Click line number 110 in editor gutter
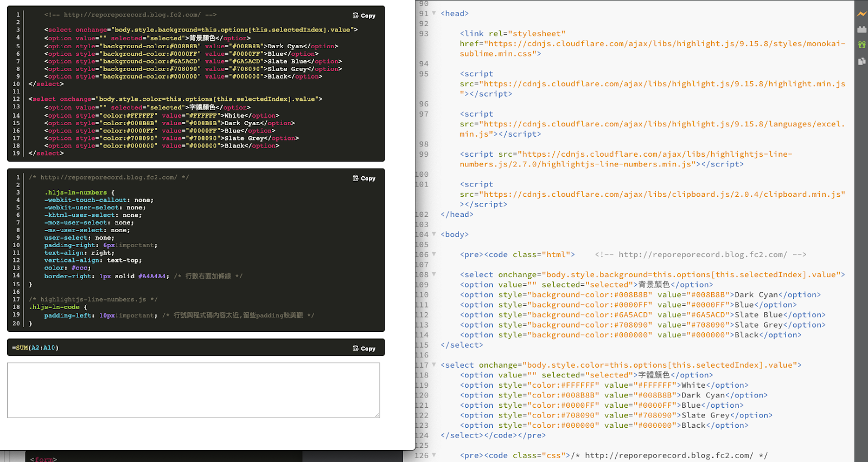868x462 pixels. click(x=422, y=294)
